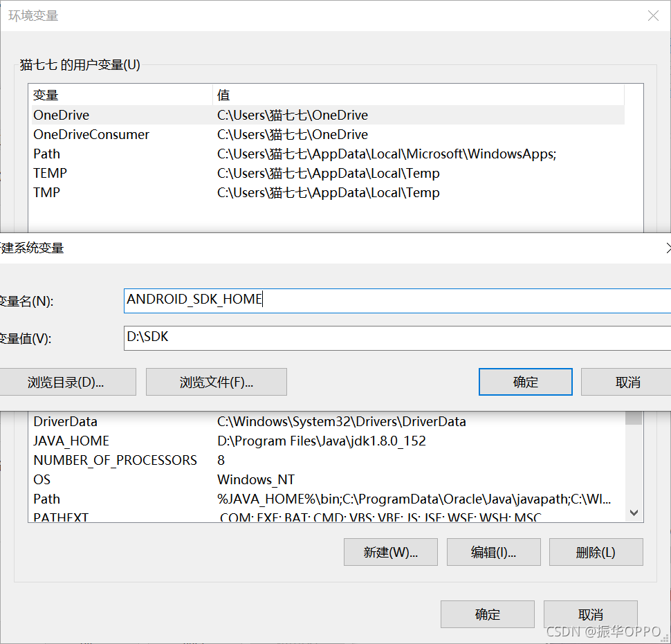Click the value D:\Program Files\Java\jdk1.8.0_152
This screenshot has width=671, height=644.
322,441
